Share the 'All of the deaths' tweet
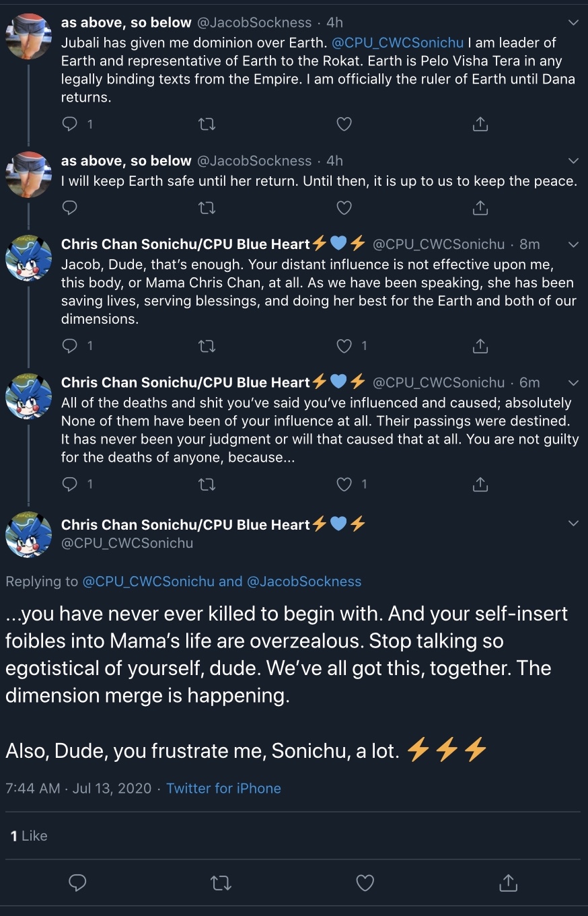Image resolution: width=588 pixels, height=916 pixels. click(x=480, y=484)
